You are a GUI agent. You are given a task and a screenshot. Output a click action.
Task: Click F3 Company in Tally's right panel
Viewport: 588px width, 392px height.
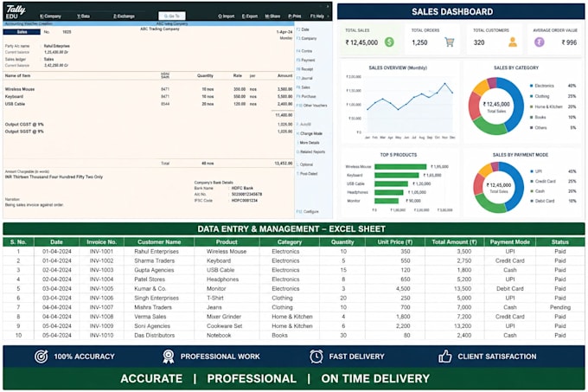pyautogui.click(x=307, y=38)
